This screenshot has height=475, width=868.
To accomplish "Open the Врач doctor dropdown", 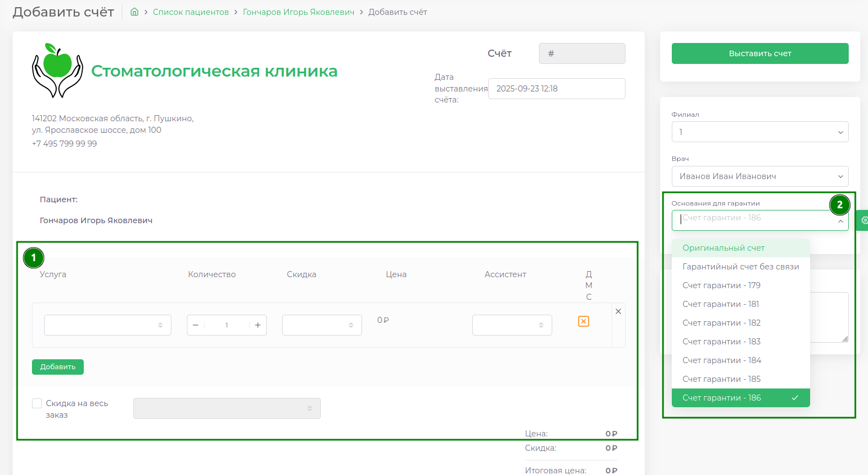I will click(x=759, y=176).
